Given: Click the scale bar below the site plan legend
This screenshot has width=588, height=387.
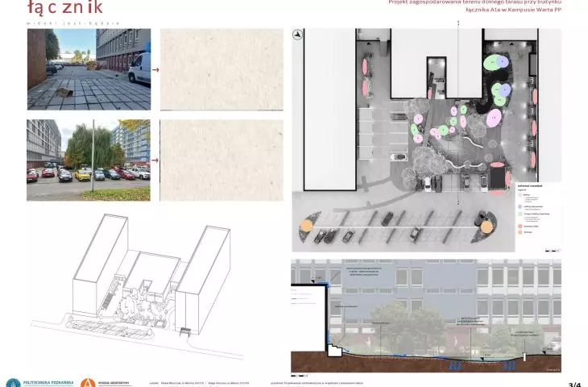Looking at the screenshot, I should (x=552, y=250).
